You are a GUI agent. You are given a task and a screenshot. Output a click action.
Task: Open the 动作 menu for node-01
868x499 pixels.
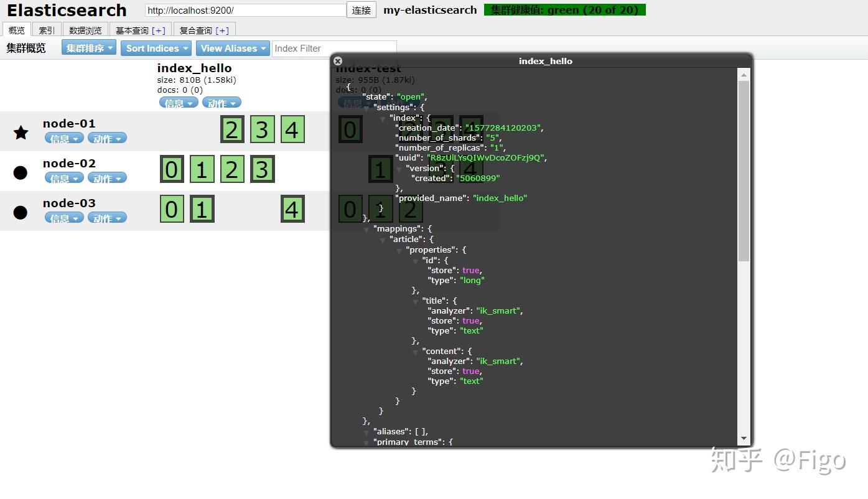(x=107, y=138)
